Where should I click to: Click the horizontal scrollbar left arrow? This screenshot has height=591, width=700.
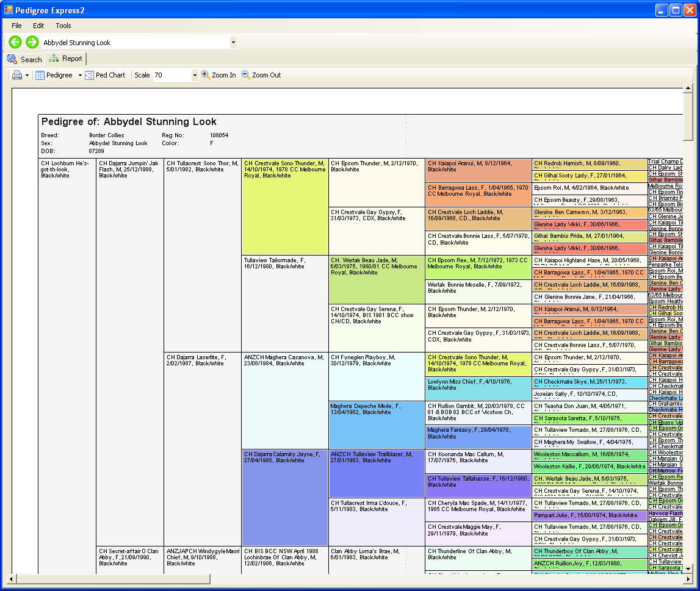point(11,579)
